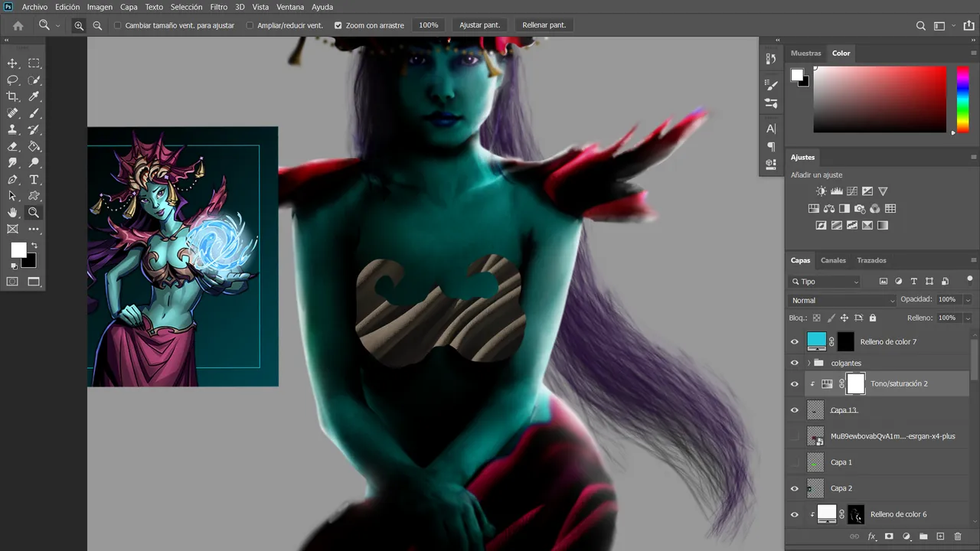The width and height of the screenshot is (980, 551).
Task: Open the Relleno slider dropdown
Action: tap(968, 318)
